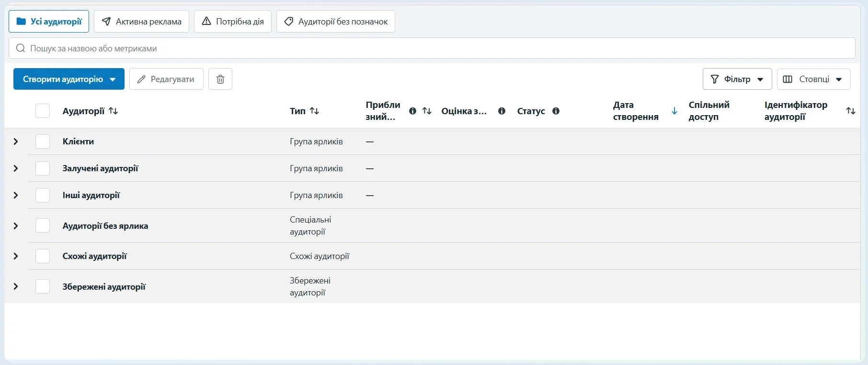
Task: Expand the Клієнти group row
Action: tap(16, 141)
